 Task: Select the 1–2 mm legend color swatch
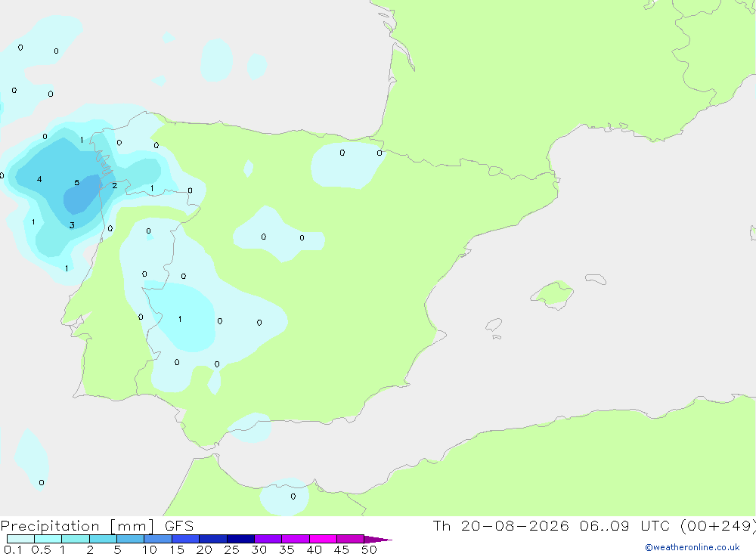coord(76,539)
